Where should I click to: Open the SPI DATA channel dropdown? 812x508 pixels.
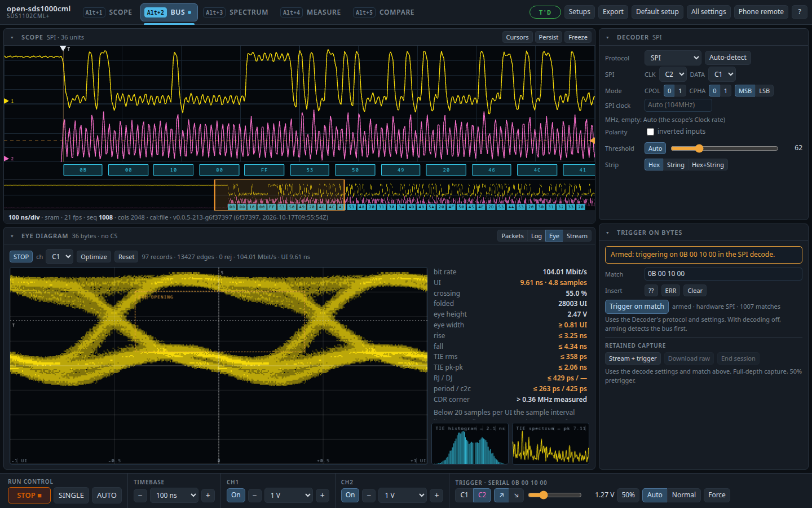722,75
